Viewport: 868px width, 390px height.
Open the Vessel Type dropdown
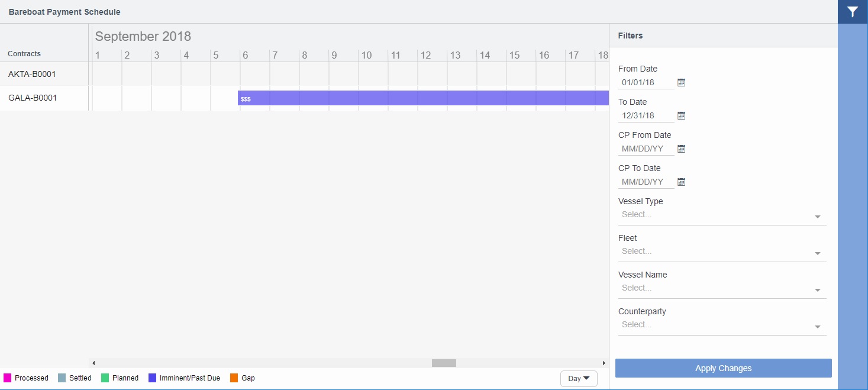(x=818, y=217)
